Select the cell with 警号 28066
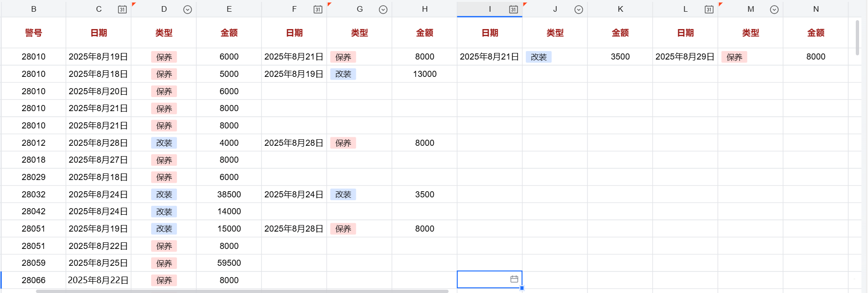The width and height of the screenshot is (868, 293). click(x=34, y=280)
